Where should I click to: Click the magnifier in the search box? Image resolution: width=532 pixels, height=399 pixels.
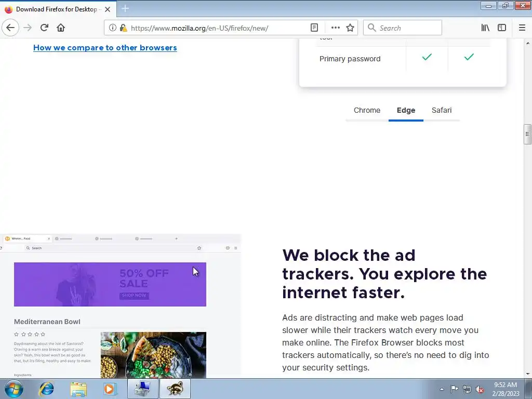point(372,28)
